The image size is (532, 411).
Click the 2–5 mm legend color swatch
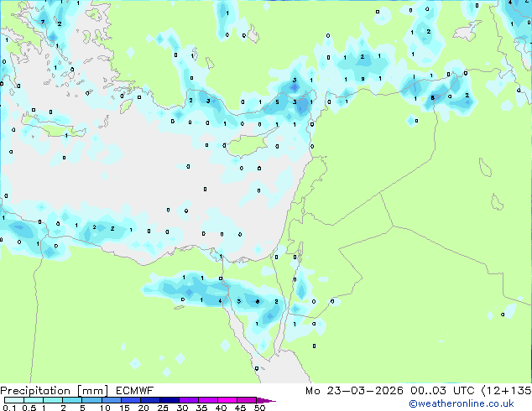tap(72, 400)
